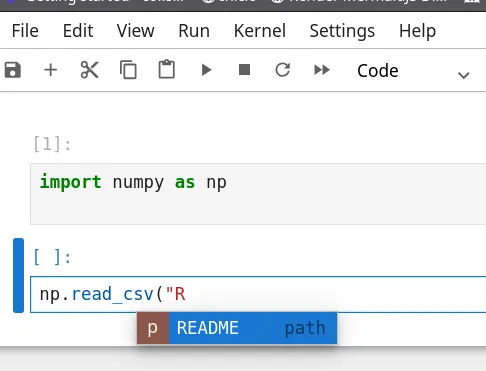Click the [1]: execution prompt
486x371 pixels.
point(52,144)
